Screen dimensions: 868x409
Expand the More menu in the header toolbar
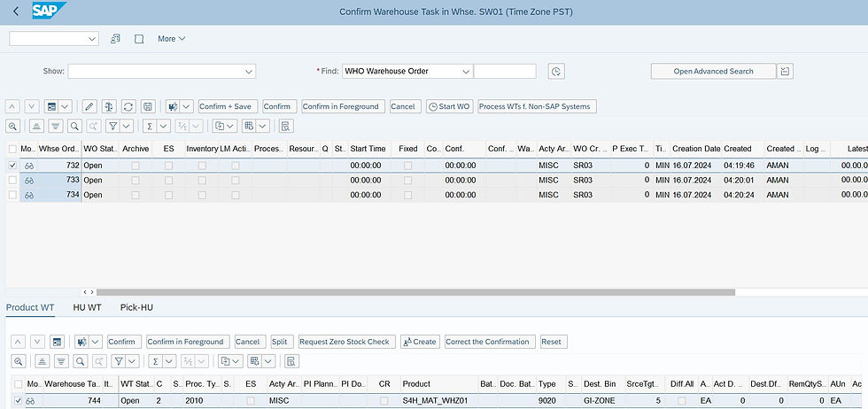click(x=172, y=39)
